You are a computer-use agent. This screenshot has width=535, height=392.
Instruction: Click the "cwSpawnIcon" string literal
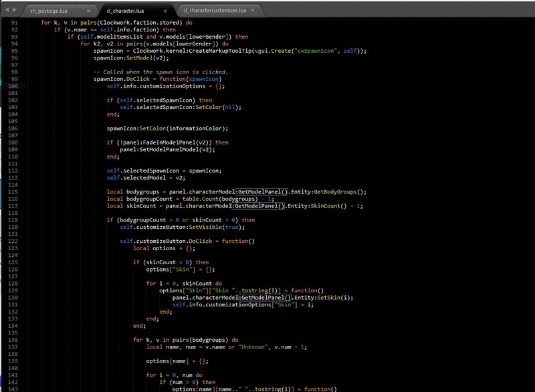(316, 51)
